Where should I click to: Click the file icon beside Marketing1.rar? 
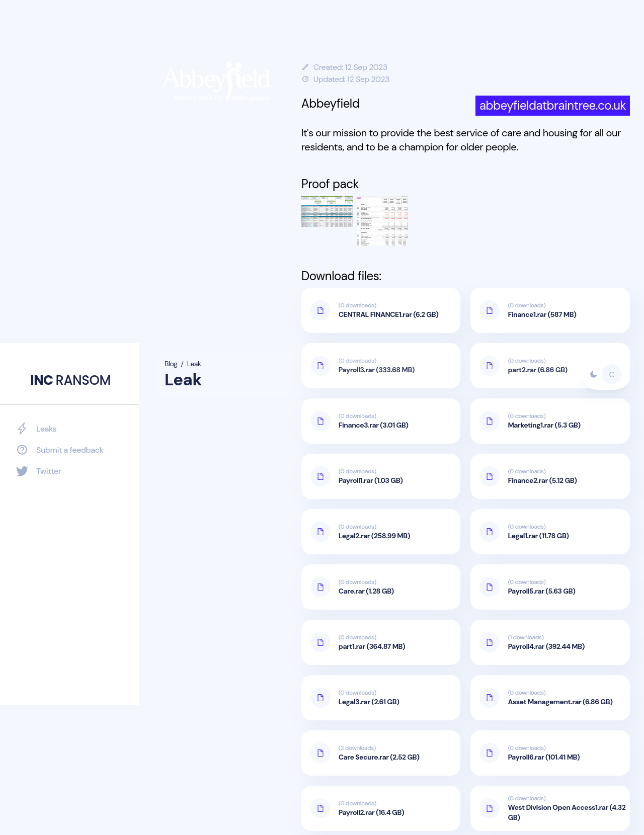490,421
